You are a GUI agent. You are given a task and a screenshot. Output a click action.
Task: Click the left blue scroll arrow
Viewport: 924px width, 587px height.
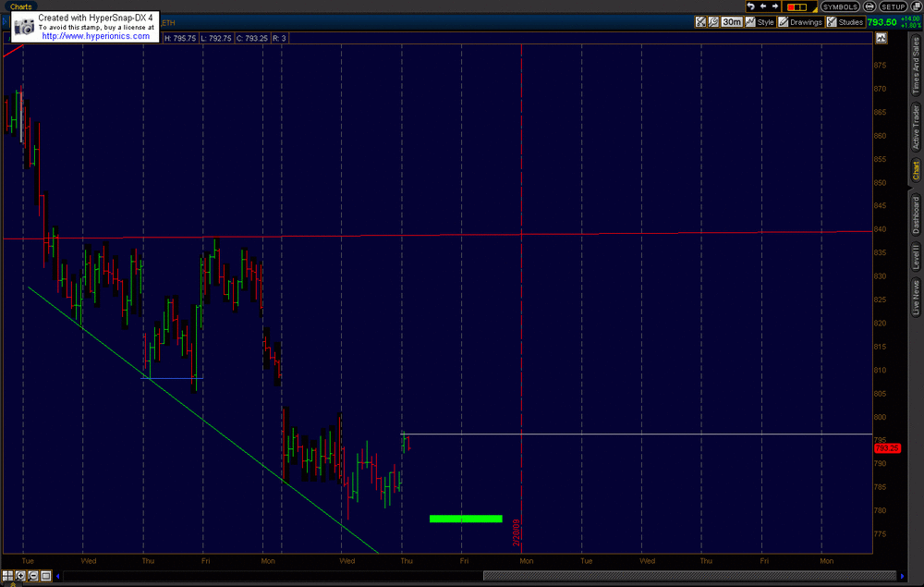coord(57,576)
